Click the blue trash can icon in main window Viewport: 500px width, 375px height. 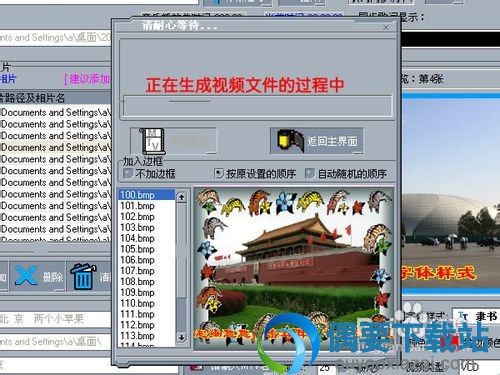(x=83, y=276)
